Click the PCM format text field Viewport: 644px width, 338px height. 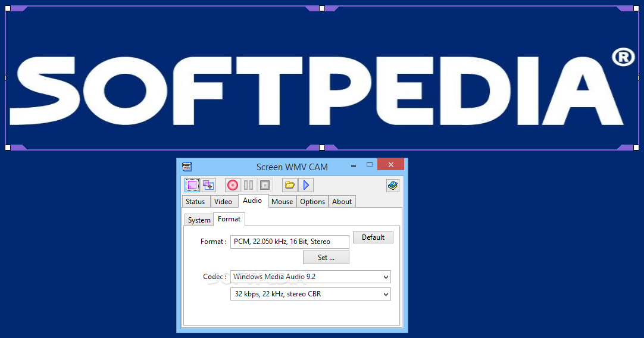[289, 242]
